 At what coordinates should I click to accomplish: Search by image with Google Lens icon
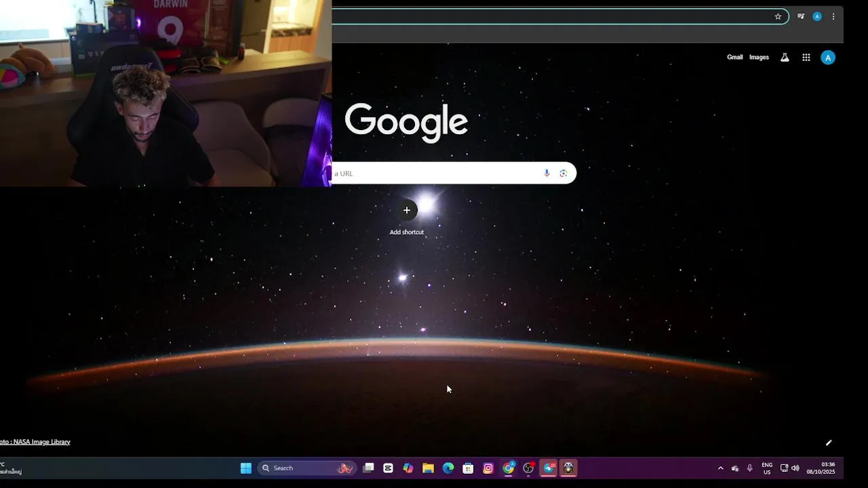564,173
